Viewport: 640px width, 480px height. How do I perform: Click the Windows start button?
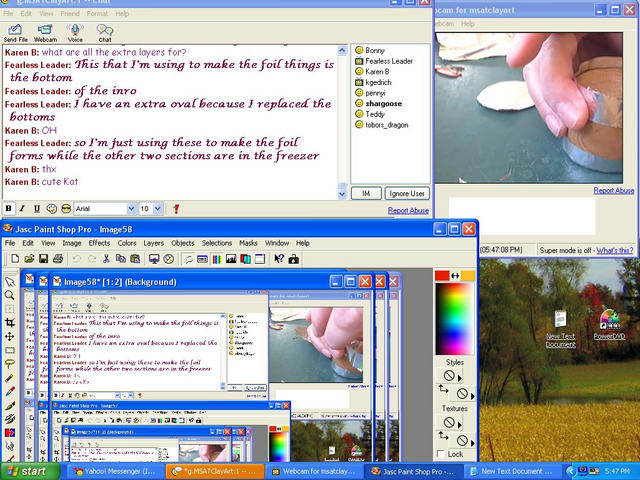[29, 471]
